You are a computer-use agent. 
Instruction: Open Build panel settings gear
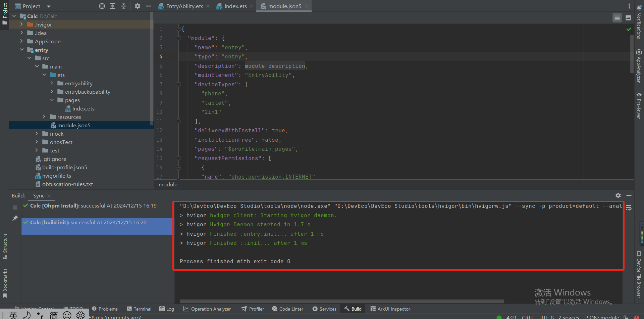click(x=618, y=195)
